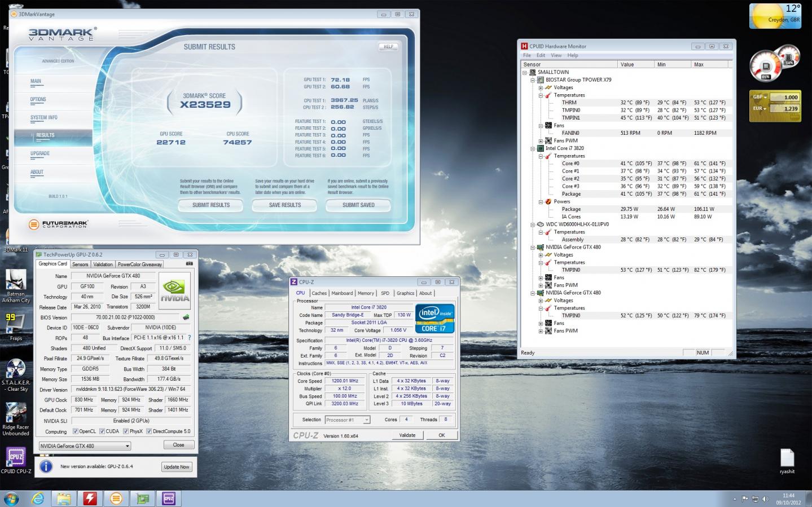Image resolution: width=812 pixels, height=507 pixels.
Task: Open the Ridge Racer Unbounded shortcut
Action: pyautogui.click(x=16, y=418)
